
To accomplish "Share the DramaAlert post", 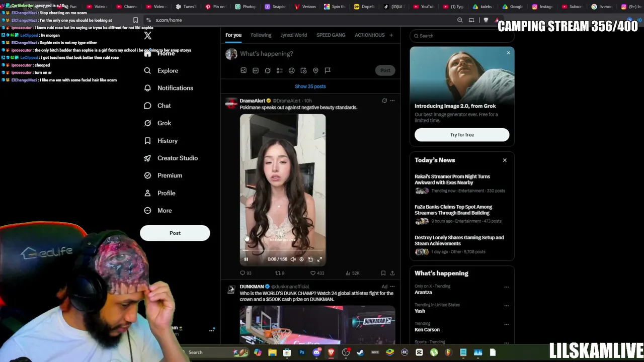I will tap(392, 273).
